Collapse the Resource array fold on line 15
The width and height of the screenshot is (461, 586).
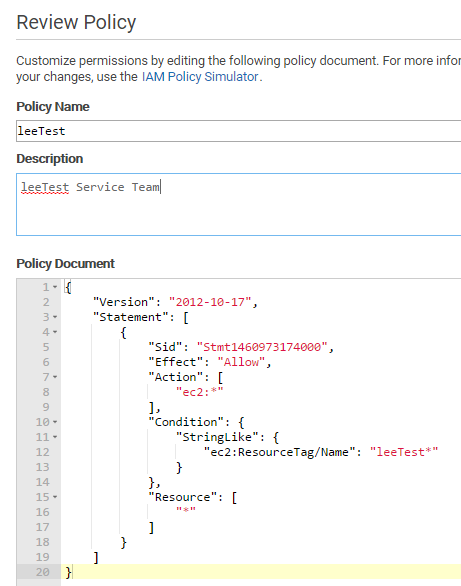coord(55,497)
